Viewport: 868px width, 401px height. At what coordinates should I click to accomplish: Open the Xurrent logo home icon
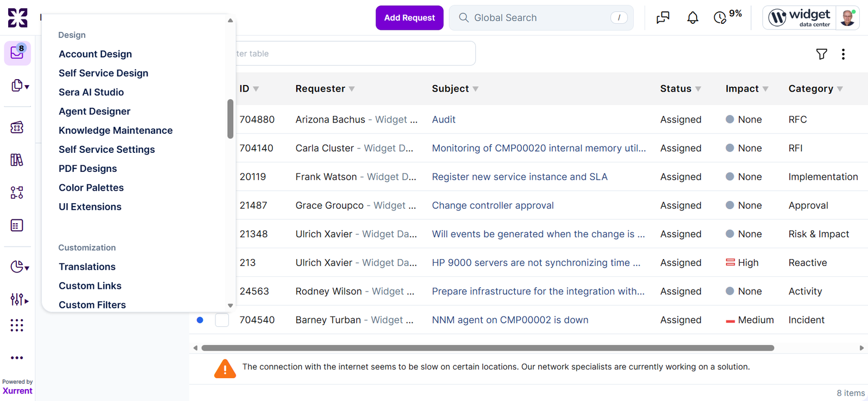tap(17, 17)
